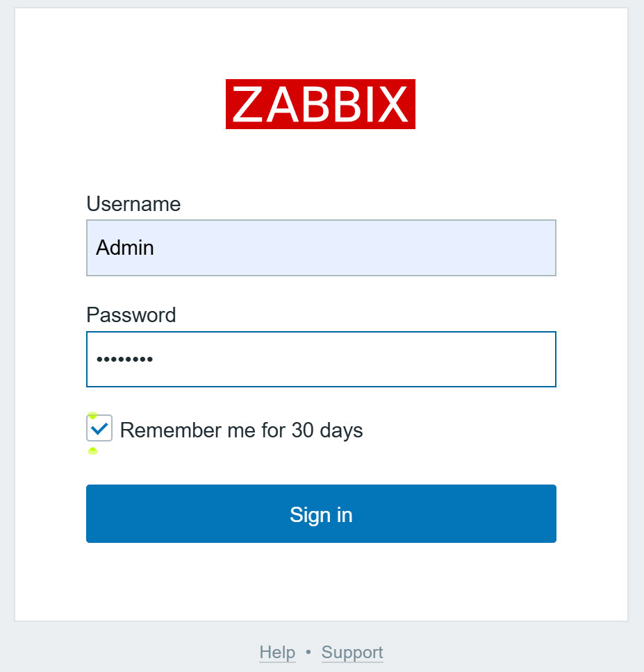Click on the "Admin" text in Username
This screenshot has height=672, width=644.
(x=125, y=248)
